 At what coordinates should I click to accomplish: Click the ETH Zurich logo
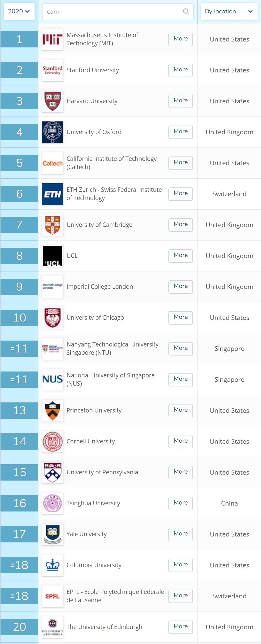pyautogui.click(x=52, y=194)
